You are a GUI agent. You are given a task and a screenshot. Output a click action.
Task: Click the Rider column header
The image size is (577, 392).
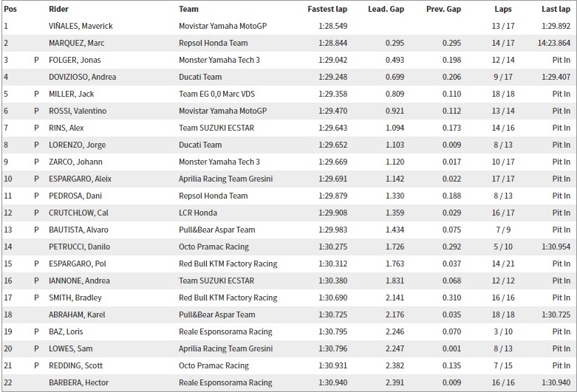pyautogui.click(x=58, y=9)
